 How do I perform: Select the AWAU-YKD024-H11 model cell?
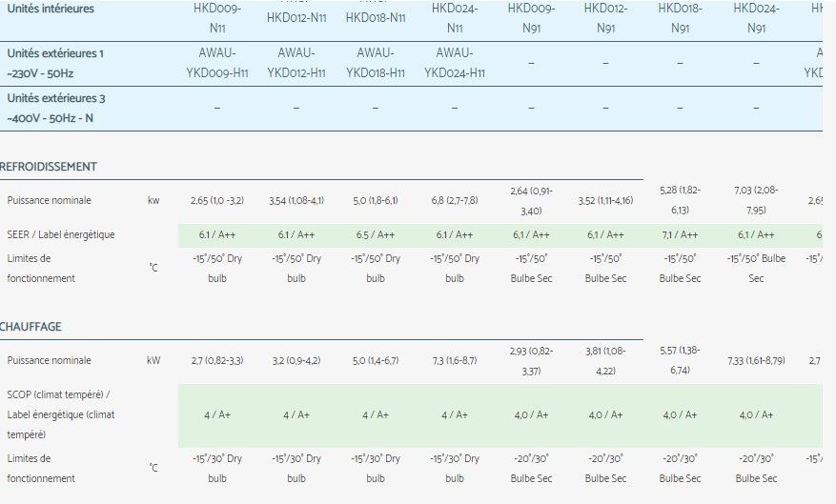click(x=455, y=63)
